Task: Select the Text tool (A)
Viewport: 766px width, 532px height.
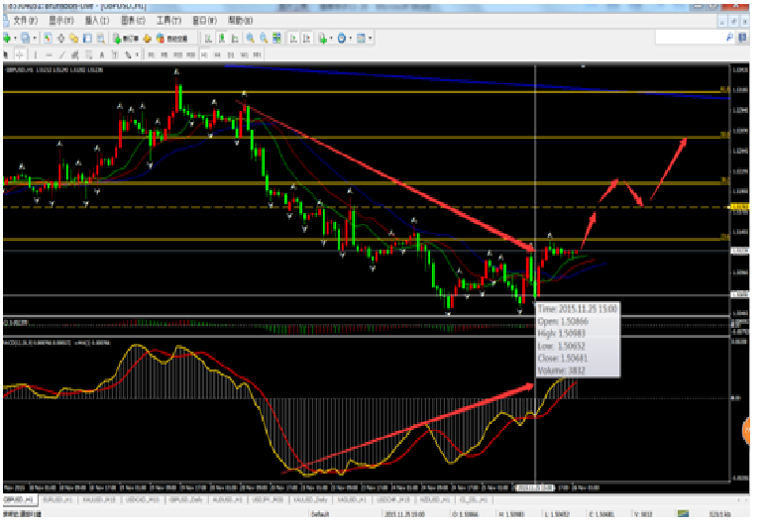Action: [x=102, y=54]
